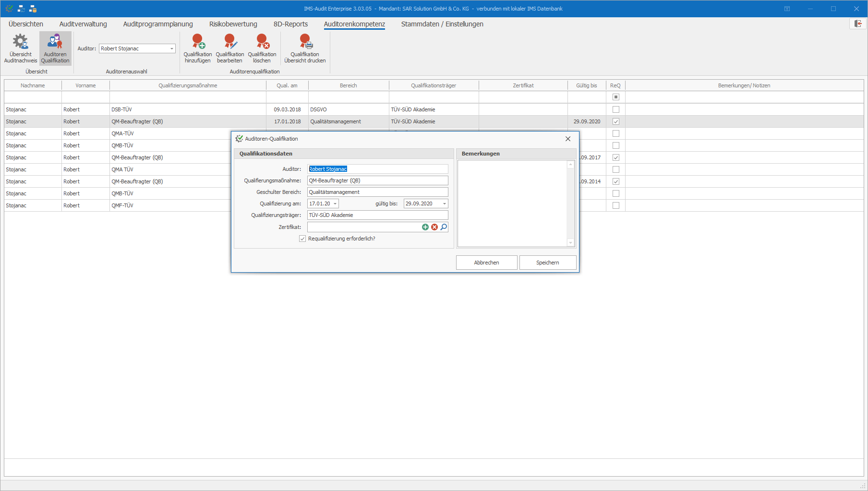Click the Speichern button
The height and width of the screenshot is (491, 868).
pyautogui.click(x=547, y=263)
